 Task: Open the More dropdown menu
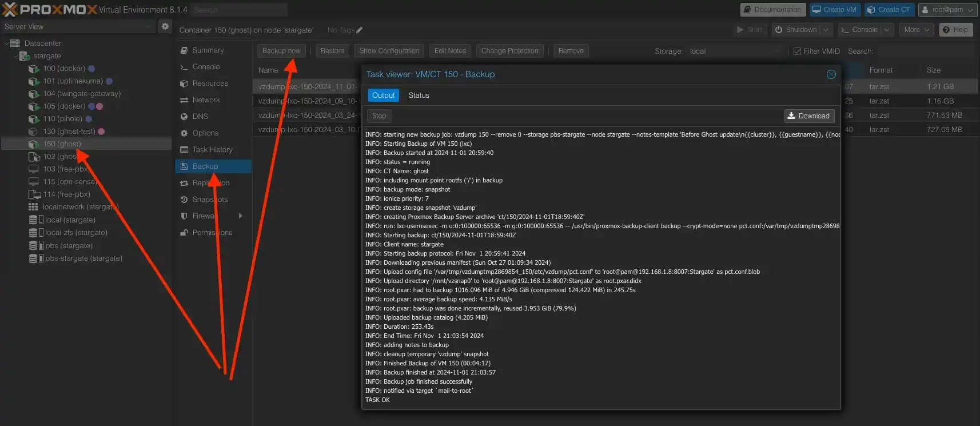tap(917, 30)
